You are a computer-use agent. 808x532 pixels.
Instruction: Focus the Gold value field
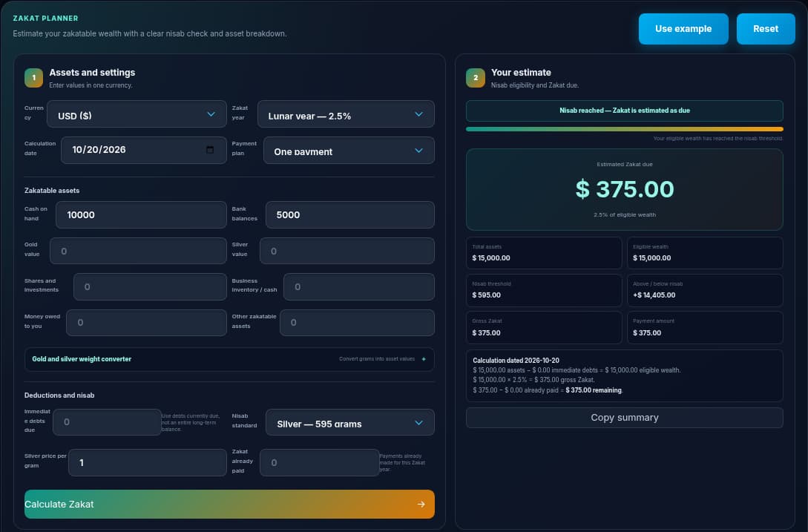[x=138, y=251]
